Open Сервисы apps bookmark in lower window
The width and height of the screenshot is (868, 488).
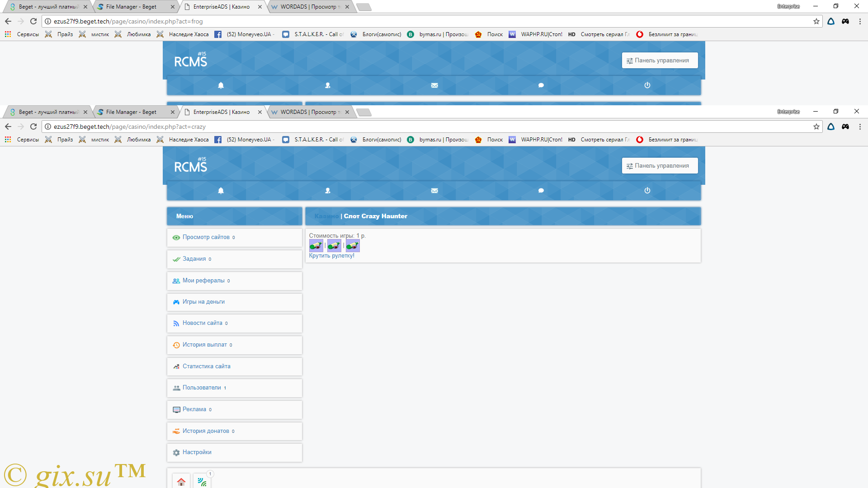click(22, 140)
